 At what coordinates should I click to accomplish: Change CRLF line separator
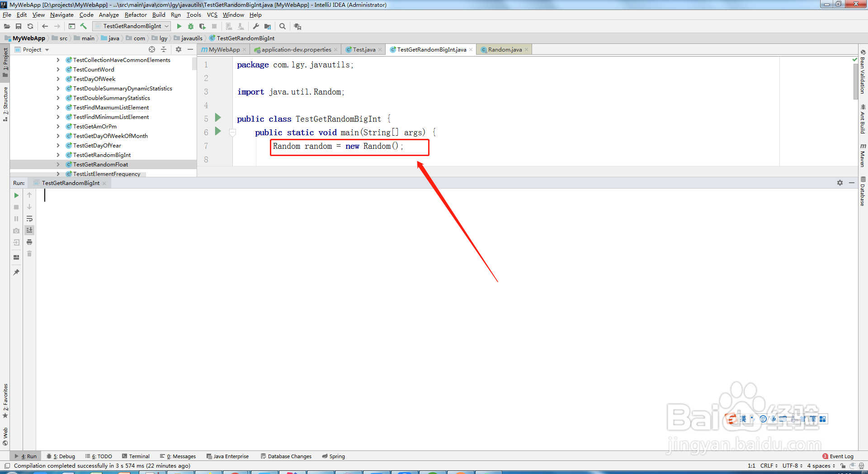(769, 466)
